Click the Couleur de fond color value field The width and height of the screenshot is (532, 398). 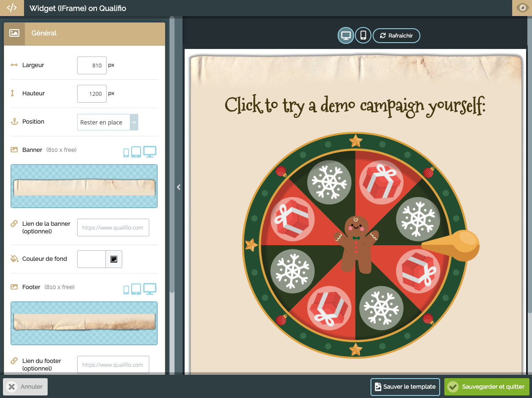(x=91, y=259)
